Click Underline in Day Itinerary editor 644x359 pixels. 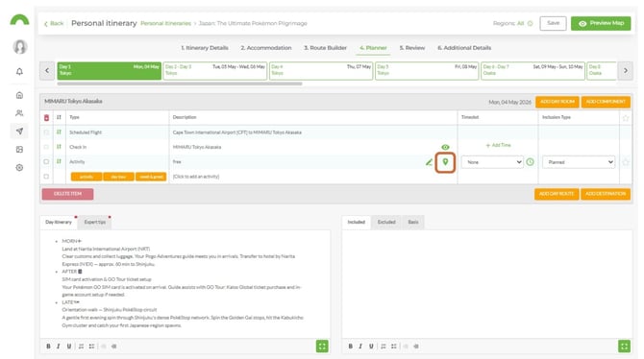[69, 347]
